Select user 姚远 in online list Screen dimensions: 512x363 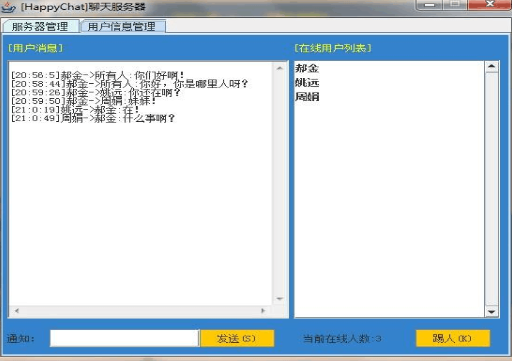(307, 82)
